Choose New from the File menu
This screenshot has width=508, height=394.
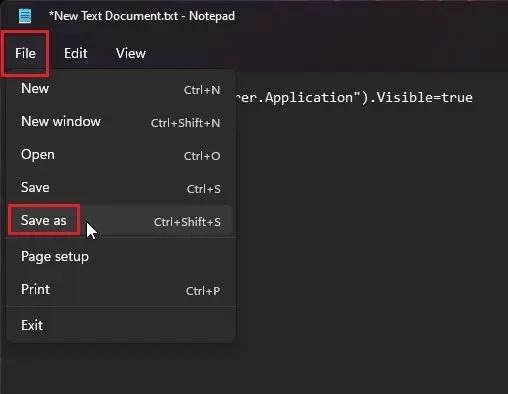pos(121,89)
